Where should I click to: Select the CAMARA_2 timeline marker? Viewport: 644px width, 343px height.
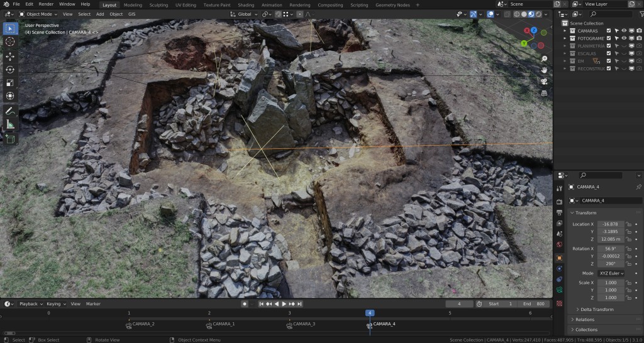click(129, 324)
